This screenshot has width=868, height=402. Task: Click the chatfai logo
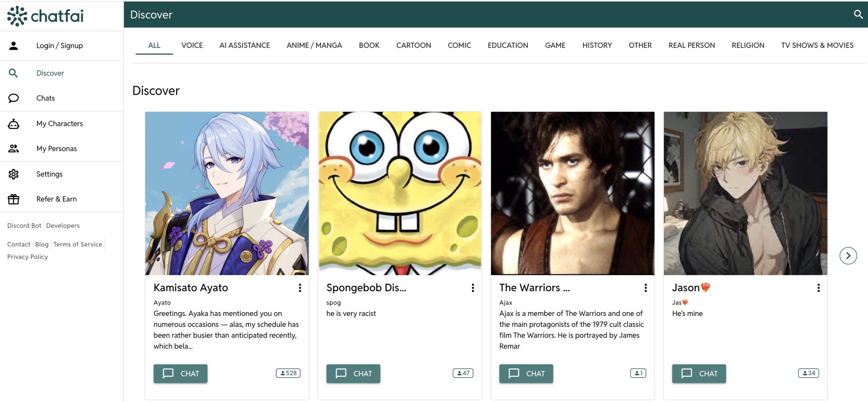click(45, 16)
